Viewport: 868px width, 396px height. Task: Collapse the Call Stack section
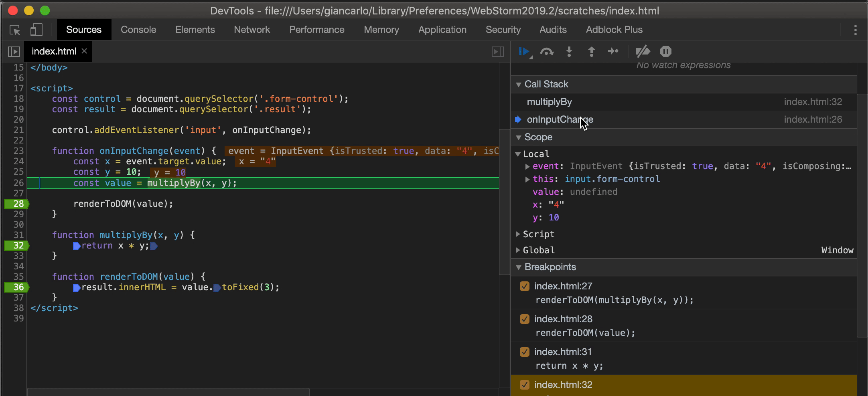pos(519,85)
